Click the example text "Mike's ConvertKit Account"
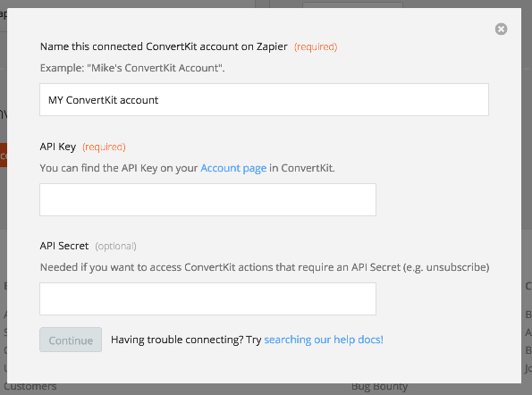The height and width of the screenshot is (395, 532). pyautogui.click(x=156, y=68)
